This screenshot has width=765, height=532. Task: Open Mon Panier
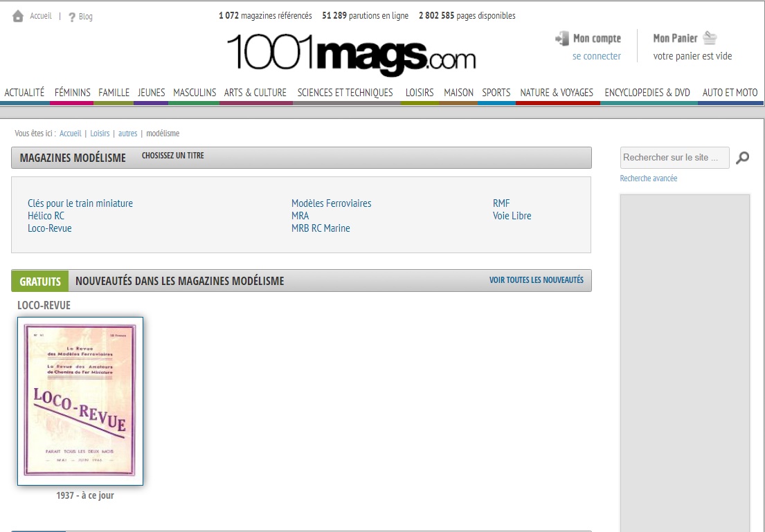[x=675, y=38]
